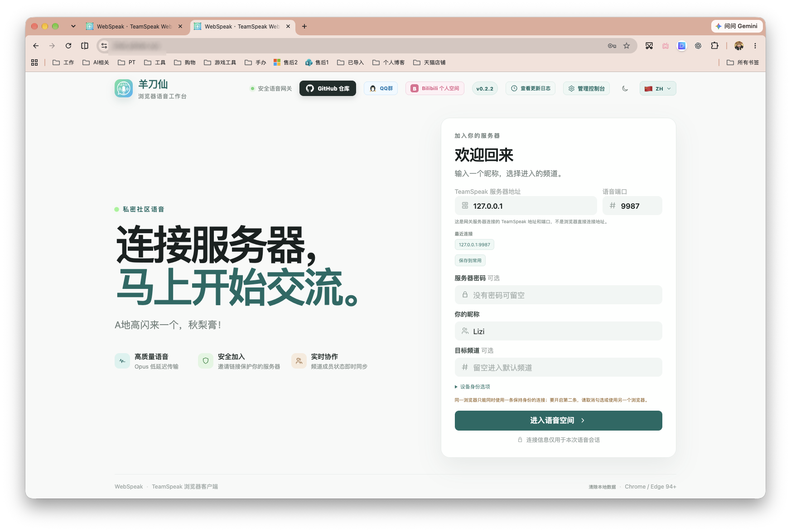Open the apps grid in bookmarks bar
Image resolution: width=791 pixels, height=532 pixels.
point(34,62)
